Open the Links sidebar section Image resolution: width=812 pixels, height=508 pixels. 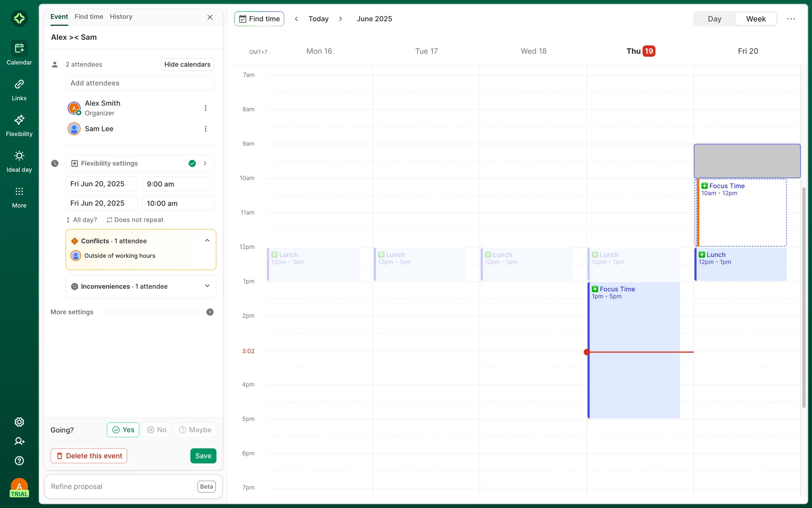click(19, 90)
